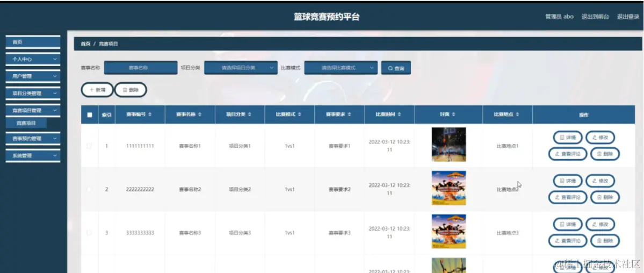The image size is (644, 273).
Task: Click the 管理员 abo account label
Action: click(x=559, y=17)
